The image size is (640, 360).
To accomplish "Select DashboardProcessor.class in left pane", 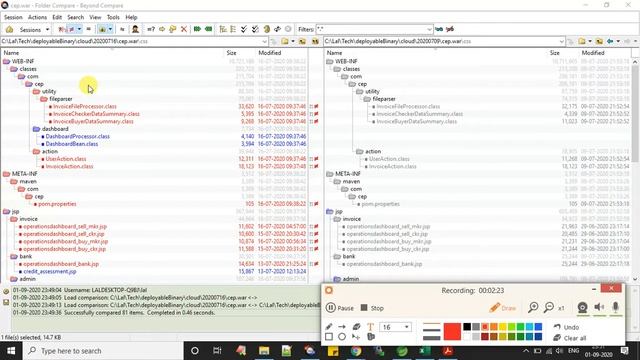I will coord(78,136).
